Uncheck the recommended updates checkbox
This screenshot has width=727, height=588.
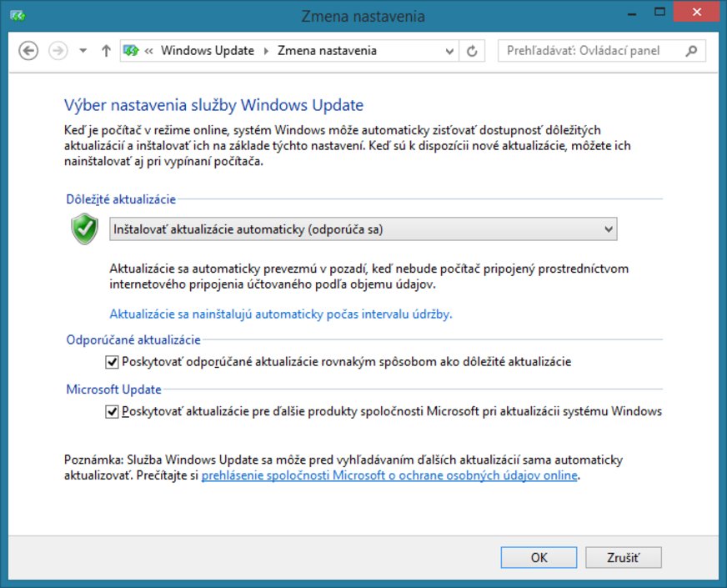(113, 362)
